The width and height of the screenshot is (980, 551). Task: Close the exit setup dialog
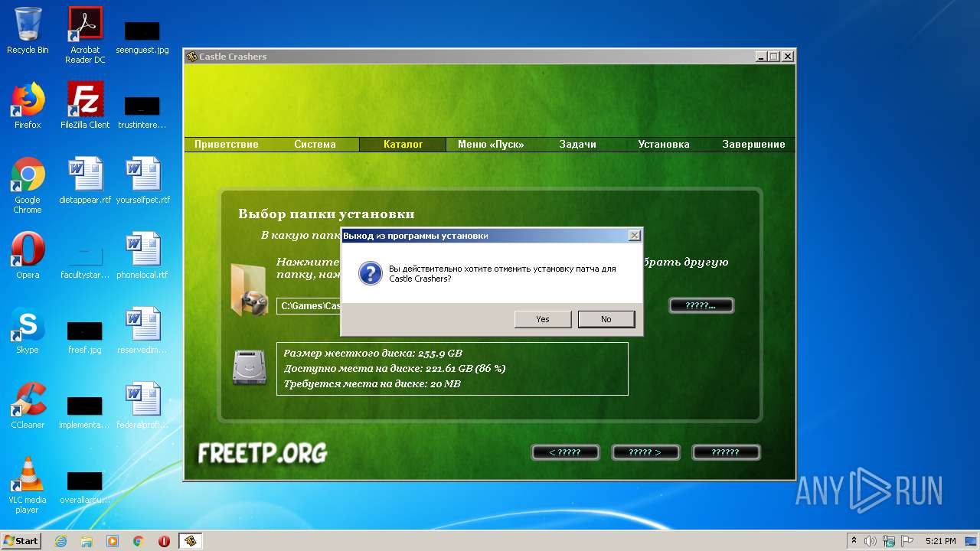(x=634, y=236)
